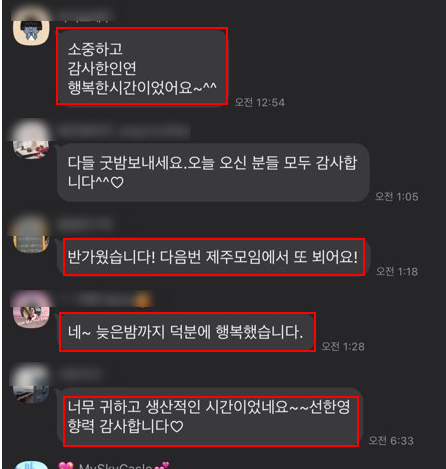This screenshot has width=446, height=469.
Task: Tap light-blue avatar next to MySkyCastle
Action: coord(32,465)
